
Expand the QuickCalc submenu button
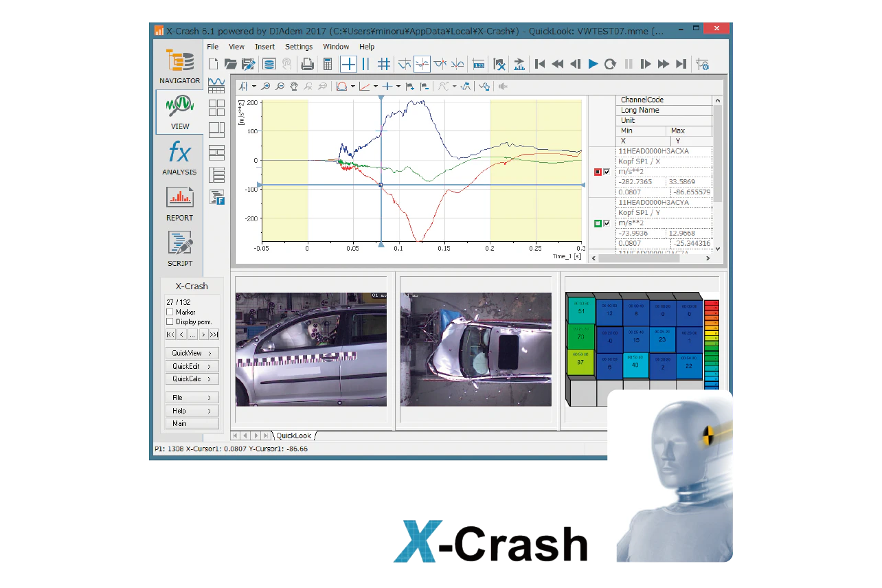[192, 378]
